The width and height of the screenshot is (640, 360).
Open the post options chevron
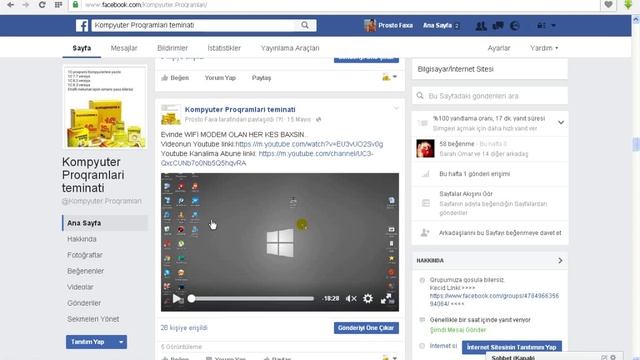tap(396, 109)
